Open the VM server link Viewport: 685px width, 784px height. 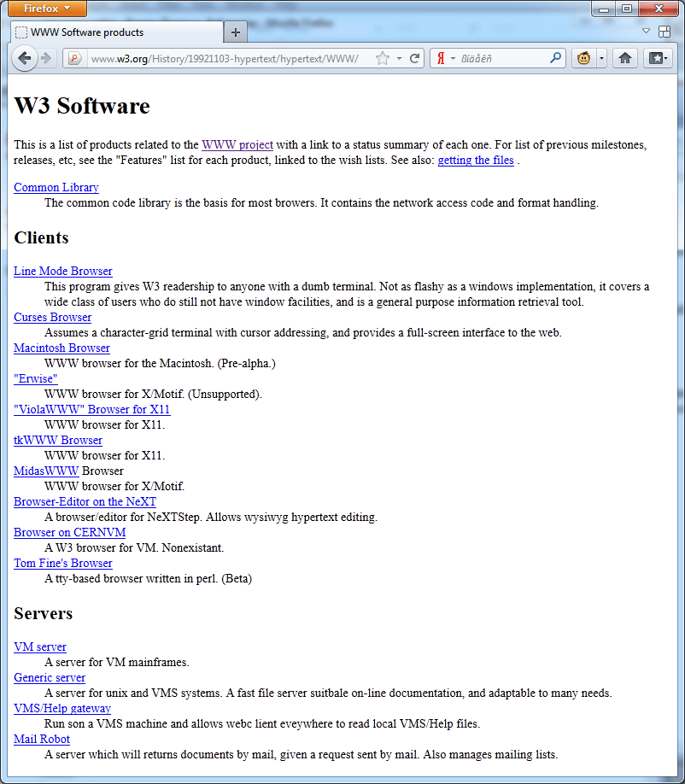point(40,647)
